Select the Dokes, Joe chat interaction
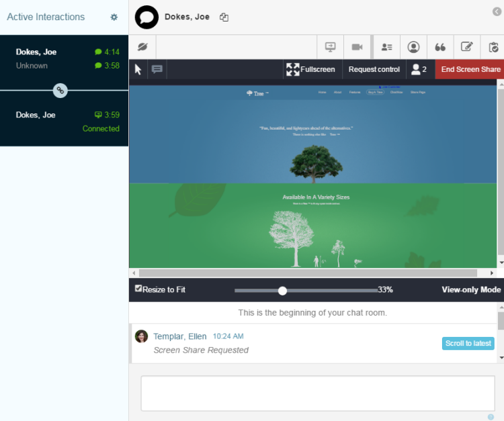The height and width of the screenshot is (421, 504). (x=64, y=58)
